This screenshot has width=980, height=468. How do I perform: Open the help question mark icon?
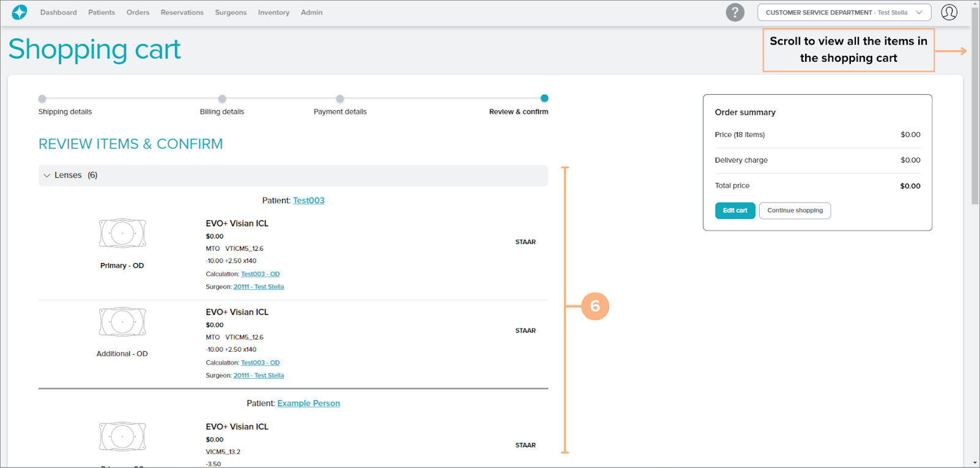735,12
